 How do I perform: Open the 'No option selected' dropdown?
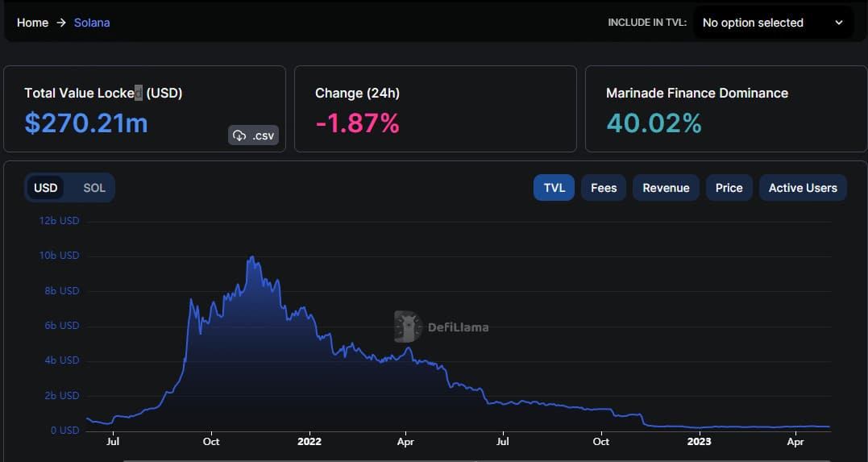773,23
